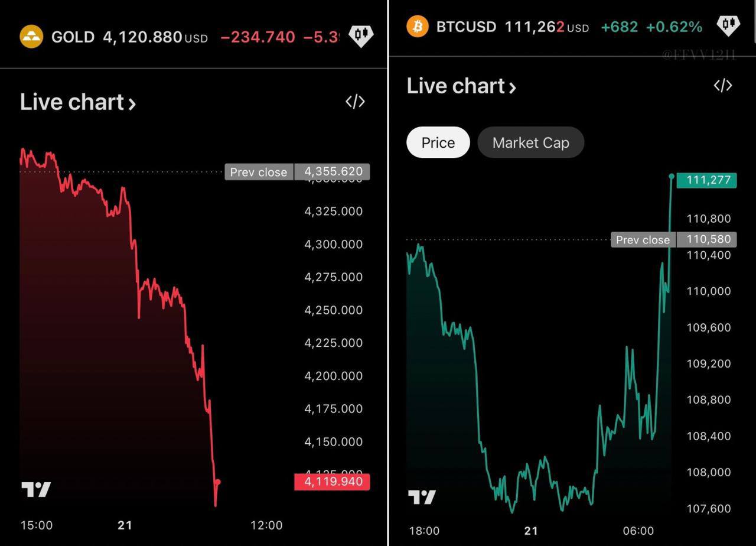Click TradingView logo on GOLD chart
Image resolution: width=756 pixels, height=546 pixels.
(x=36, y=489)
